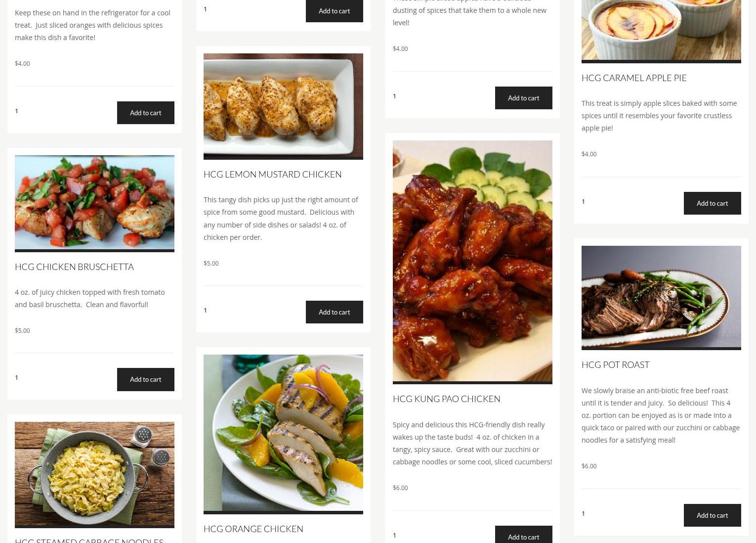This screenshot has width=756, height=543.
Task: Open the HCG Kung Pao Chicken title link
Action: coord(446,399)
